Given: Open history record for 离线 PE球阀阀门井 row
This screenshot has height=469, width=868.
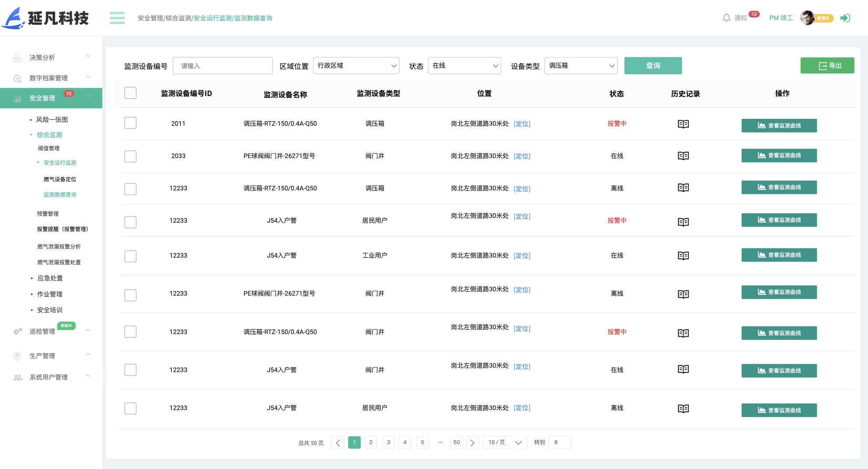Looking at the screenshot, I should point(684,294).
